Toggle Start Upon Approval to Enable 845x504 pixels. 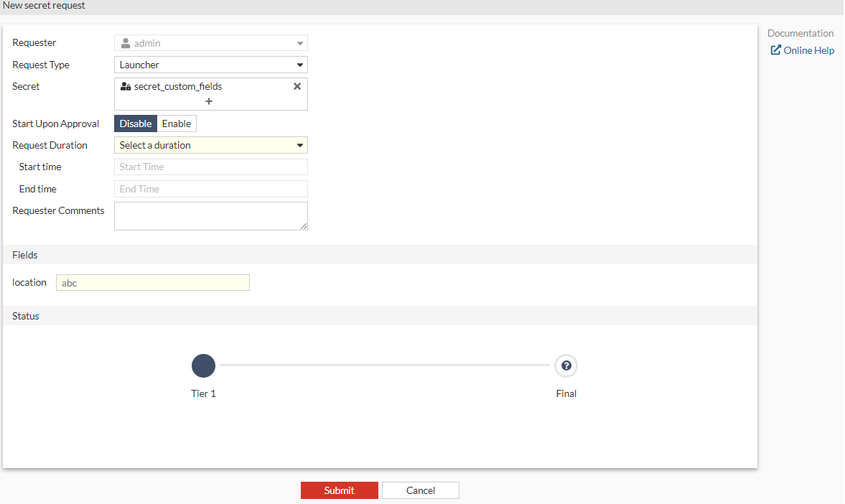(176, 123)
